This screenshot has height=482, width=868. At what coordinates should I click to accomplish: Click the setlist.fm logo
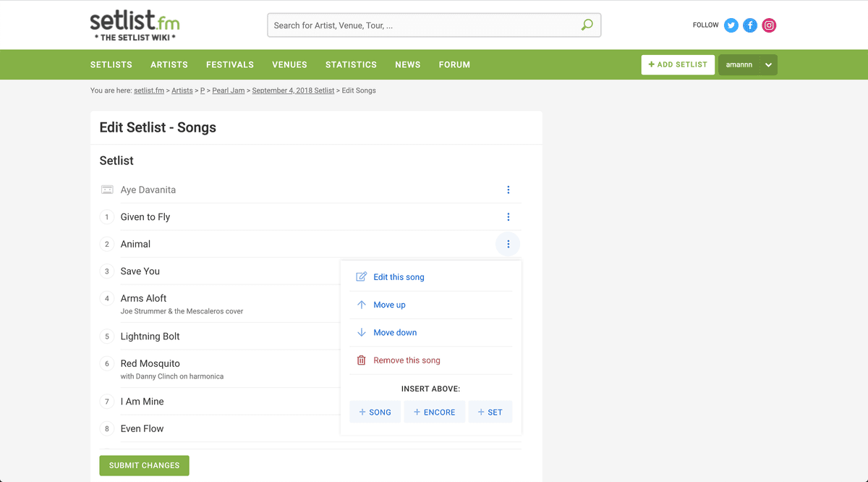[x=135, y=25]
